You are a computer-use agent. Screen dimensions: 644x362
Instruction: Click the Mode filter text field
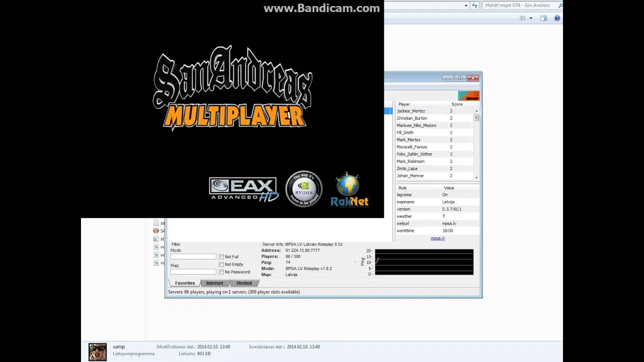193,256
